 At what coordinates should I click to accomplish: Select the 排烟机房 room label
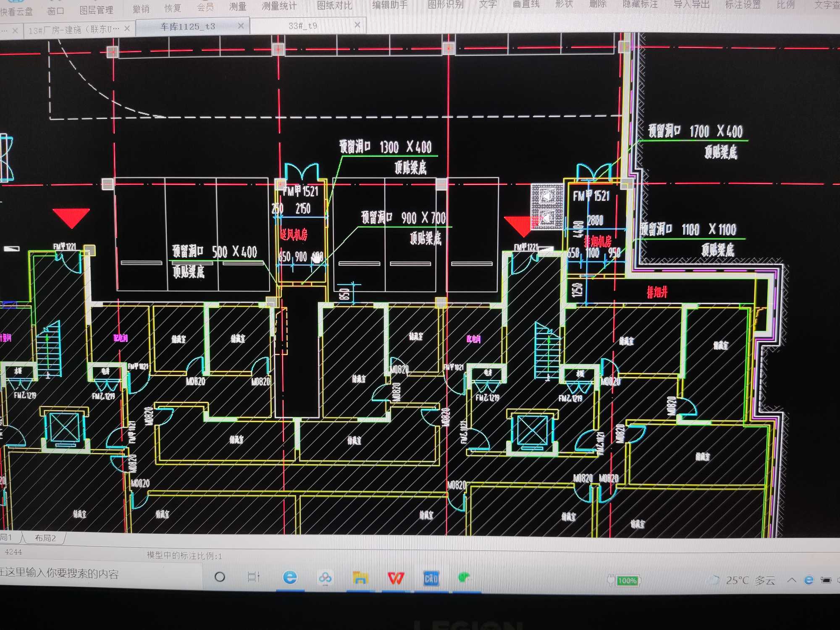click(598, 241)
